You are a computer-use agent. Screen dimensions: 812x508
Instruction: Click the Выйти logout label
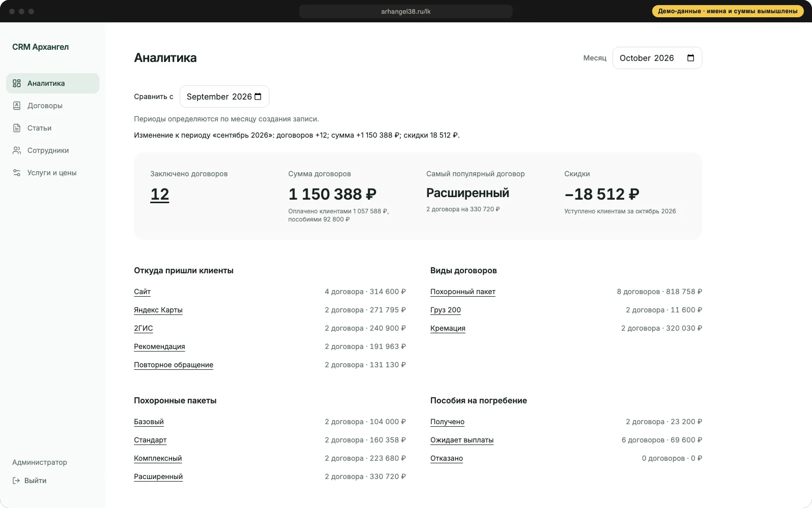tap(36, 481)
